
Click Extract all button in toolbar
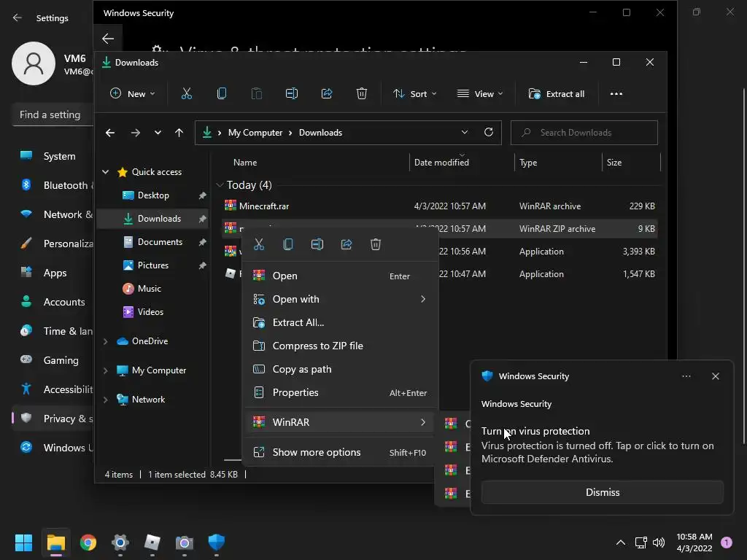pyautogui.click(x=557, y=94)
